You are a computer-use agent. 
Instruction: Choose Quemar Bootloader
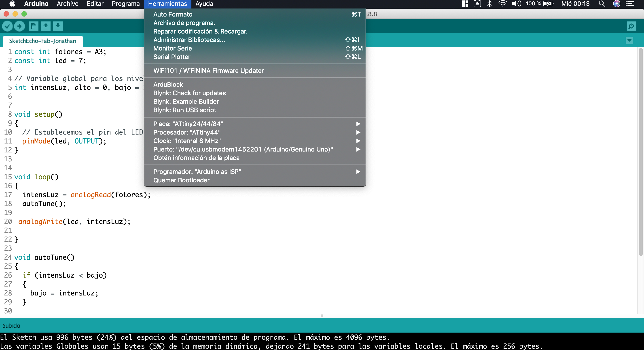tap(255, 180)
